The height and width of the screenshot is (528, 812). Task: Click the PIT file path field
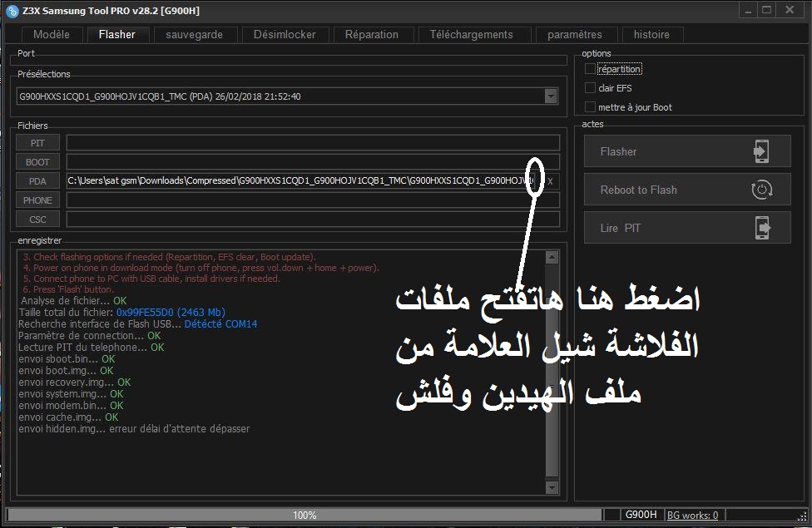tap(313, 143)
